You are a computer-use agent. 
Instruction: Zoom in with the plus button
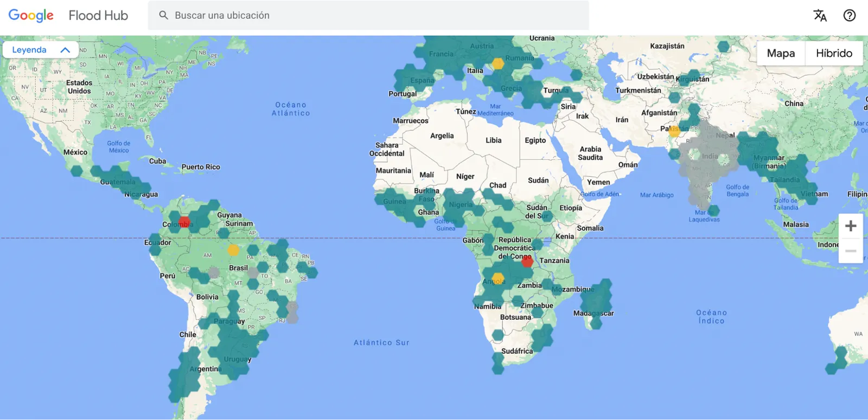tap(851, 226)
